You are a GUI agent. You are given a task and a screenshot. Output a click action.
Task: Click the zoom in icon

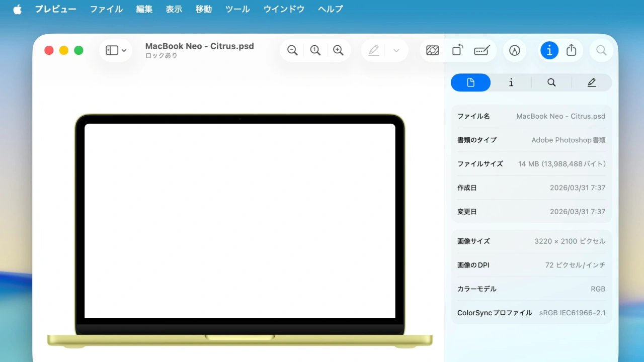pyautogui.click(x=338, y=50)
